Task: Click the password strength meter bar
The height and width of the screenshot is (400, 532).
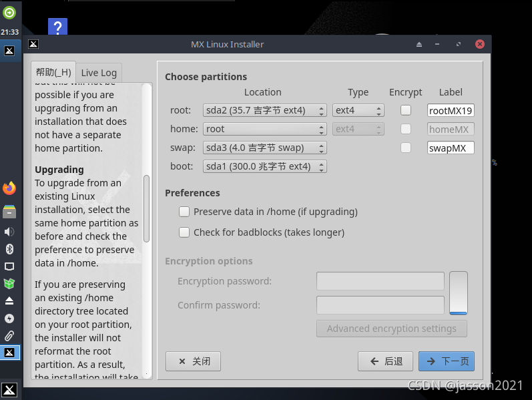Action: [x=459, y=292]
